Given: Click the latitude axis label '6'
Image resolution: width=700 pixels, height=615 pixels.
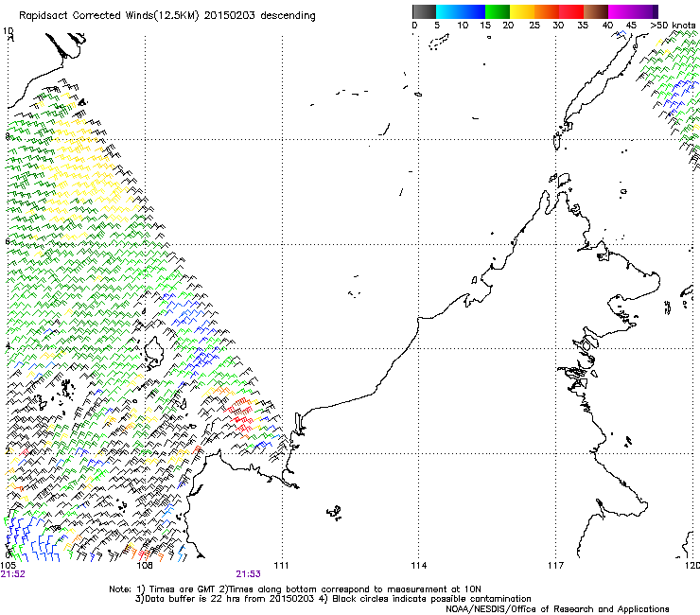Looking at the screenshot, I should [x=8, y=241].
